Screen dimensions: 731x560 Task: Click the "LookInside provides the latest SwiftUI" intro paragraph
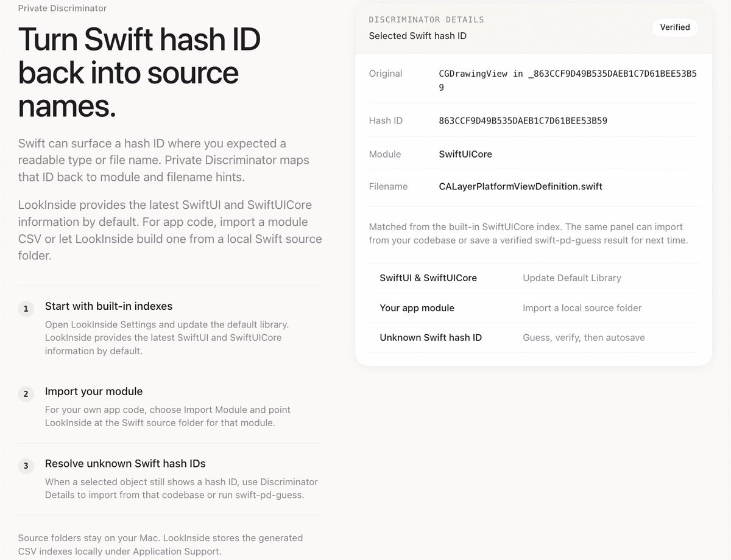coord(170,230)
